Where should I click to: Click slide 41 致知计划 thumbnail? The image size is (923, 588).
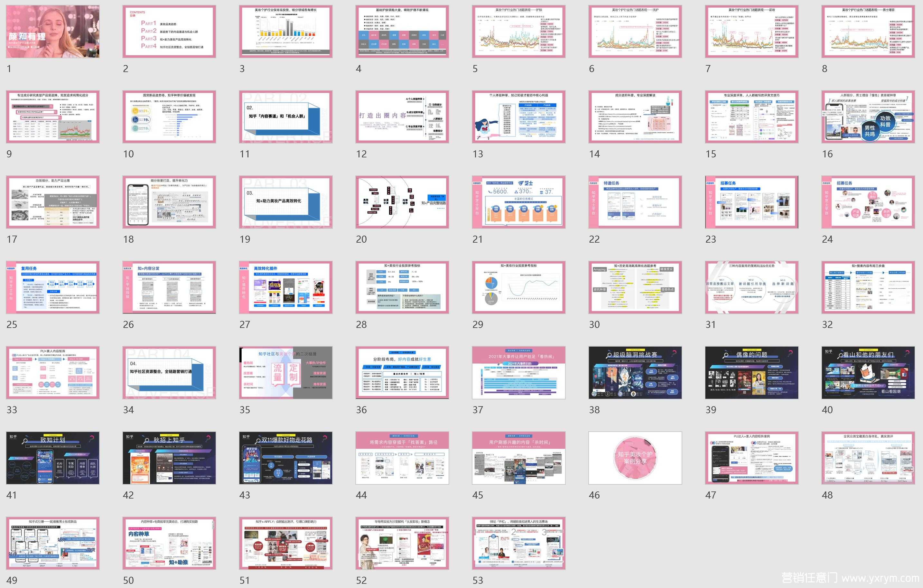pos(52,458)
